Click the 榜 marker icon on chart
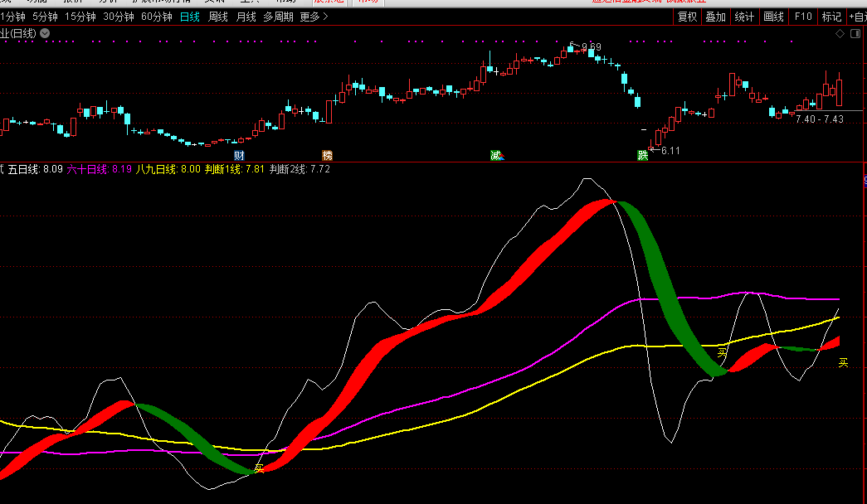The image size is (867, 504). (327, 155)
